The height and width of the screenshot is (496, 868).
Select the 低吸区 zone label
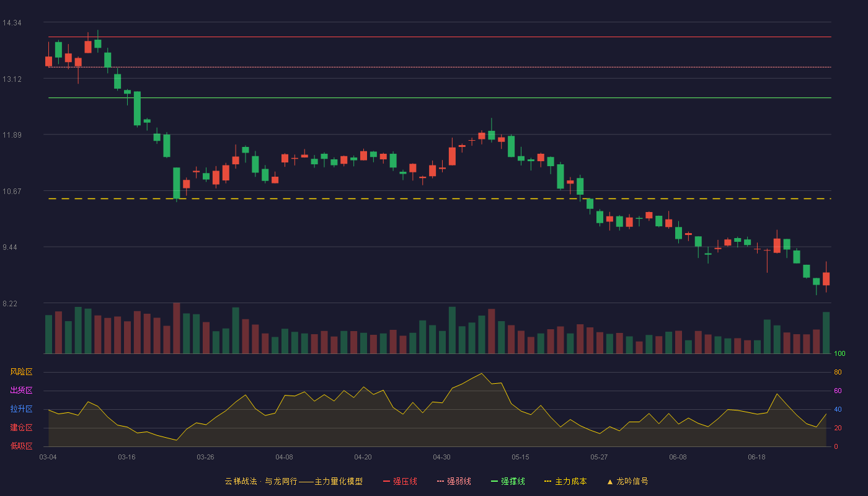coord(21,446)
